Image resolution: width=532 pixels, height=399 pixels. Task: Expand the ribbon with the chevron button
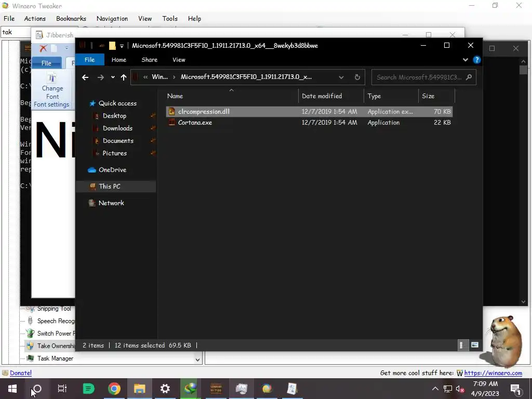coord(465,60)
